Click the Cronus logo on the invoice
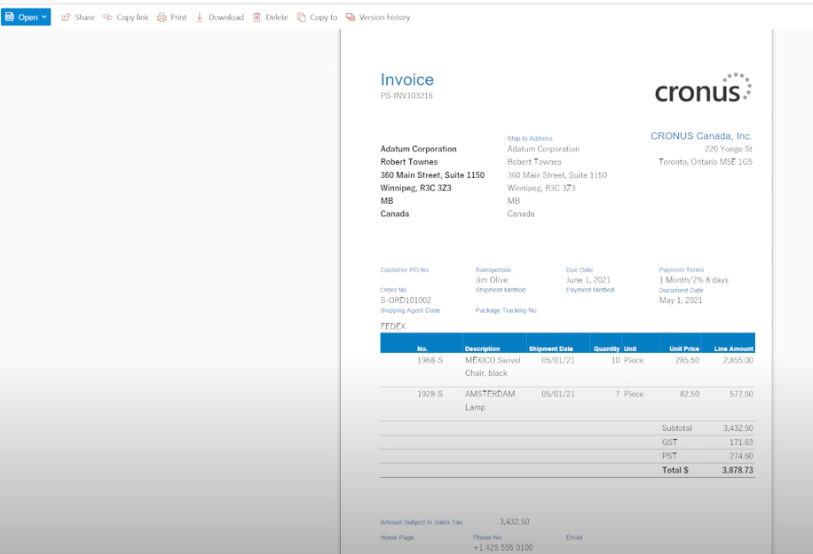The height and width of the screenshot is (554, 813). point(703,89)
